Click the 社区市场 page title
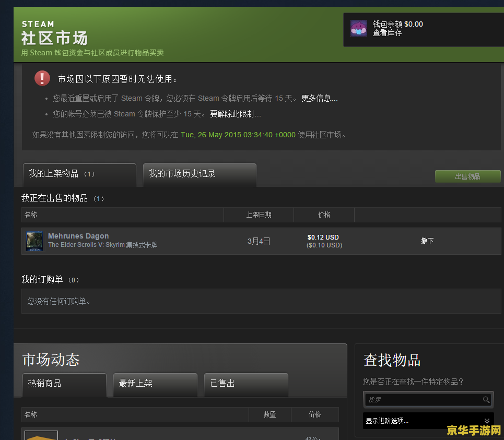This screenshot has width=504, height=440. [55, 38]
